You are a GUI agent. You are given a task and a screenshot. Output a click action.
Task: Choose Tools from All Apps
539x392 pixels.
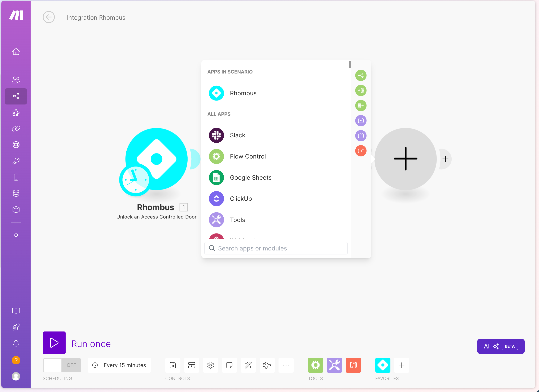(276, 220)
